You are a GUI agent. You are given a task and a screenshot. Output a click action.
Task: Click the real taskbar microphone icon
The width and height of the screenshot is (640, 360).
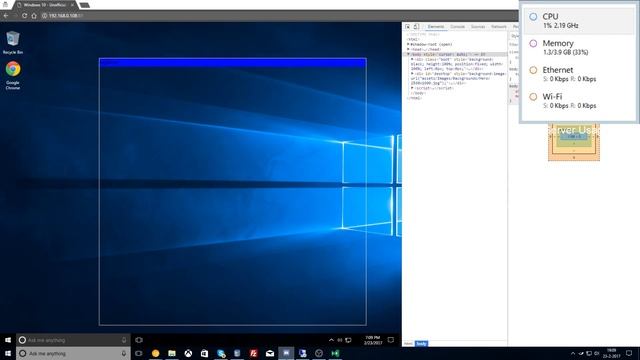pyautogui.click(x=124, y=353)
